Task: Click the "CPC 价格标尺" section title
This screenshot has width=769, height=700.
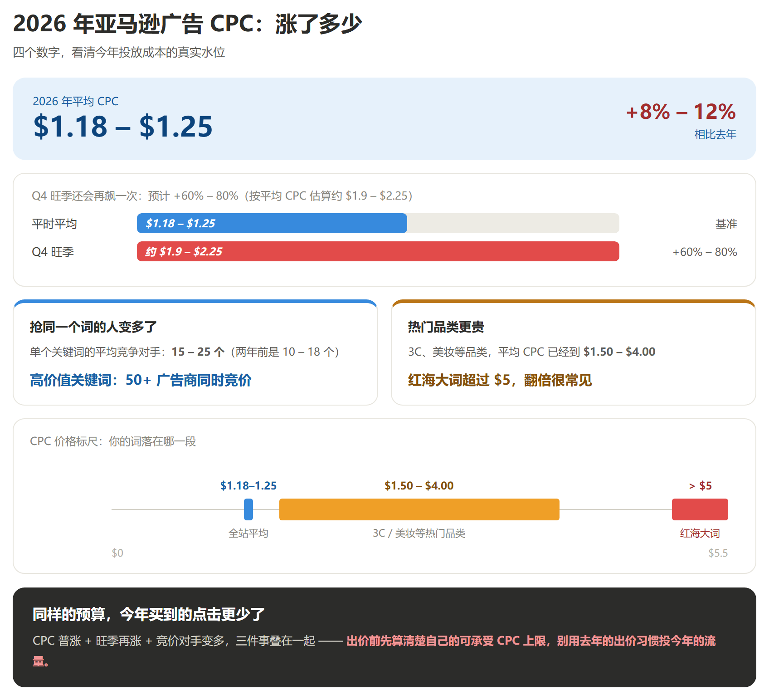Action: (113, 441)
